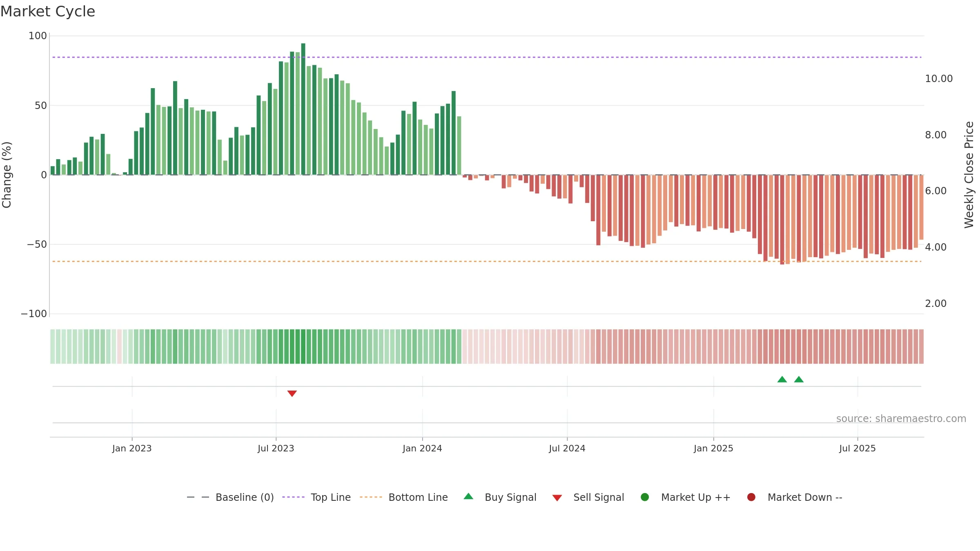This screenshot has width=980, height=551.
Task: Toggle the Sell Signal legend entry
Action: 588,497
